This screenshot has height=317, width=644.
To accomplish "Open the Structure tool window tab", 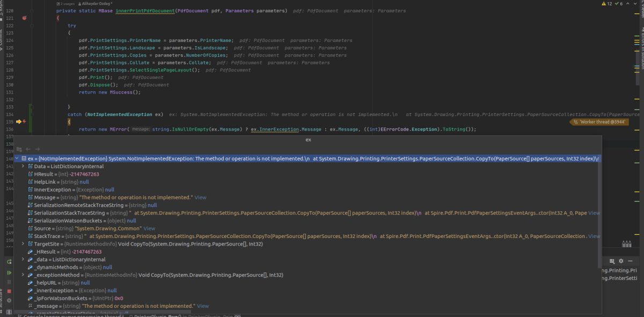I will pos(2,301).
